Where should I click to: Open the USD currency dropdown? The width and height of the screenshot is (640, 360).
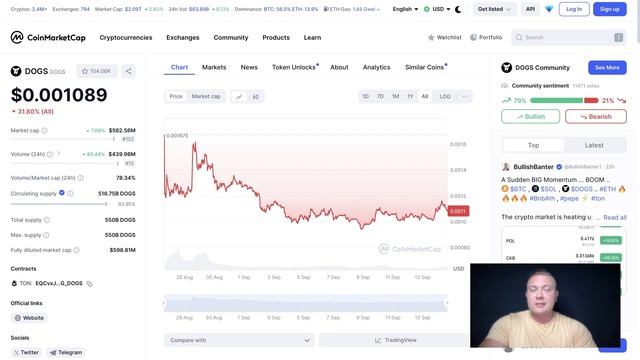tap(437, 9)
